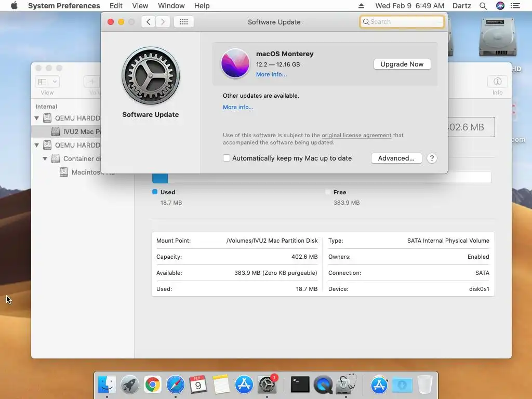
Task: Click the date and time in menu bar
Action: pos(409,6)
